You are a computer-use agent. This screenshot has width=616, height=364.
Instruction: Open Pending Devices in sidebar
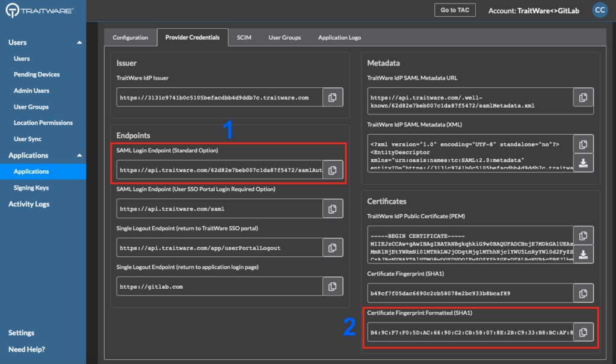click(x=37, y=74)
